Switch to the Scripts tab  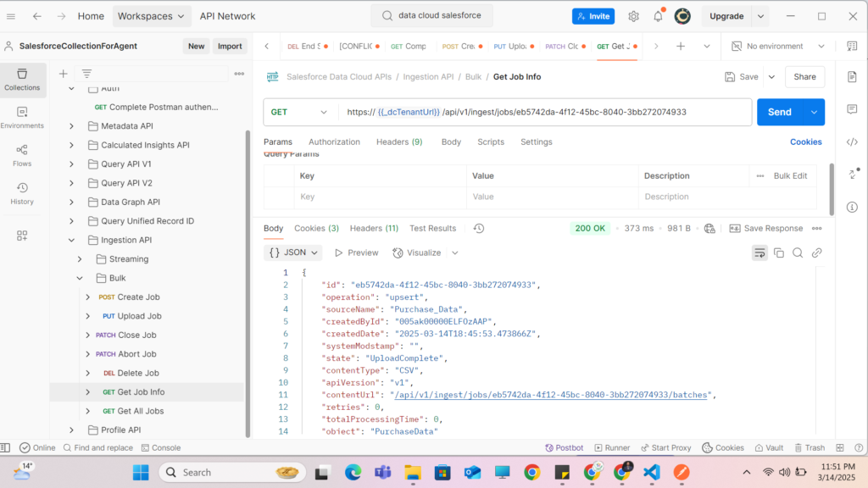[x=491, y=141]
